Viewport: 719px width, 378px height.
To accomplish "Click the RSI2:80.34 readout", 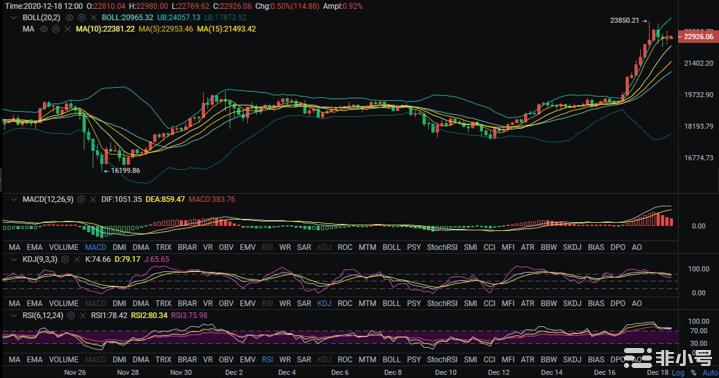I will point(149,316).
